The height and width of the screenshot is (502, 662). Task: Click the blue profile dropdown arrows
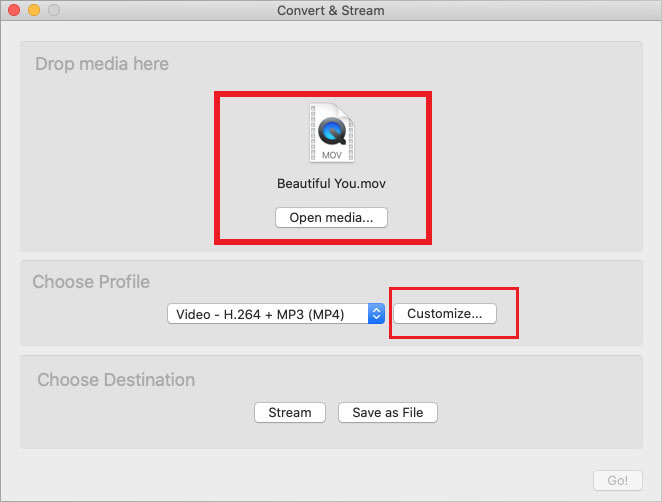point(376,314)
